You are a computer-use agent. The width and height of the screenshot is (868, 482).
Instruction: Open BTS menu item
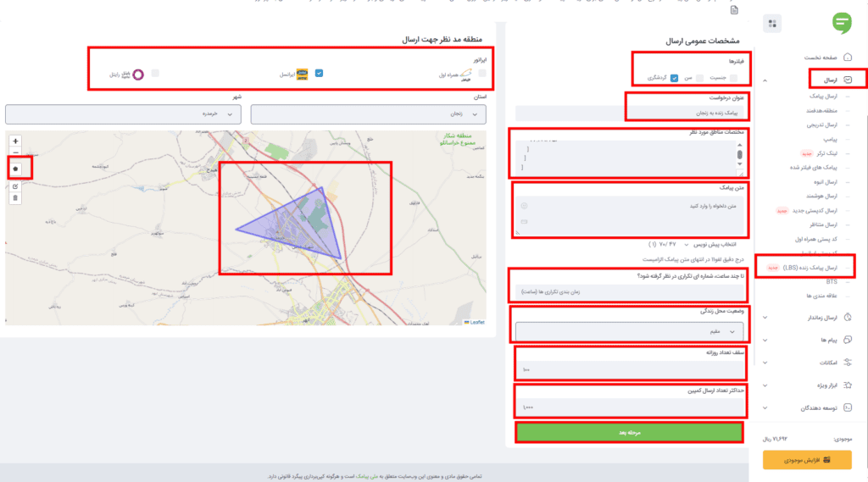pos(832,282)
